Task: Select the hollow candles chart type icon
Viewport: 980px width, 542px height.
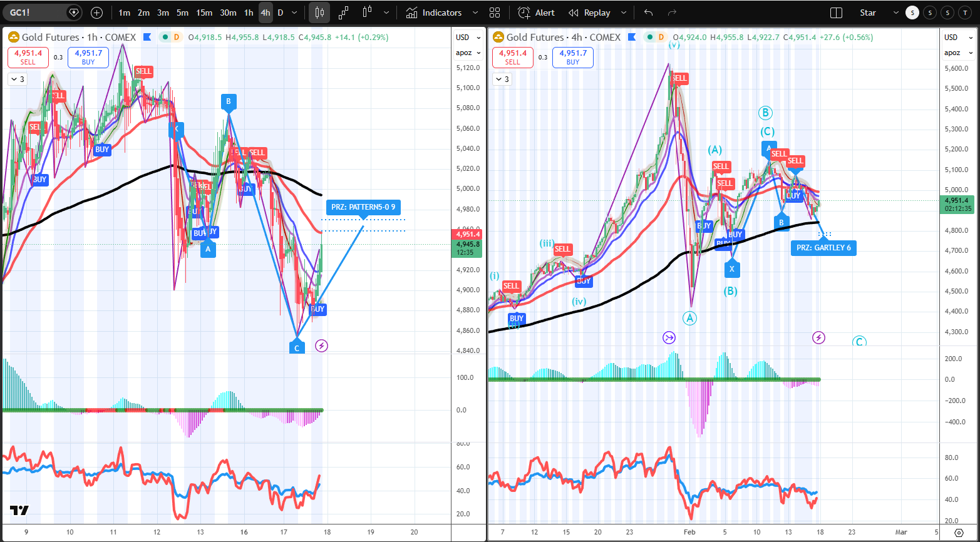Action: click(x=367, y=13)
